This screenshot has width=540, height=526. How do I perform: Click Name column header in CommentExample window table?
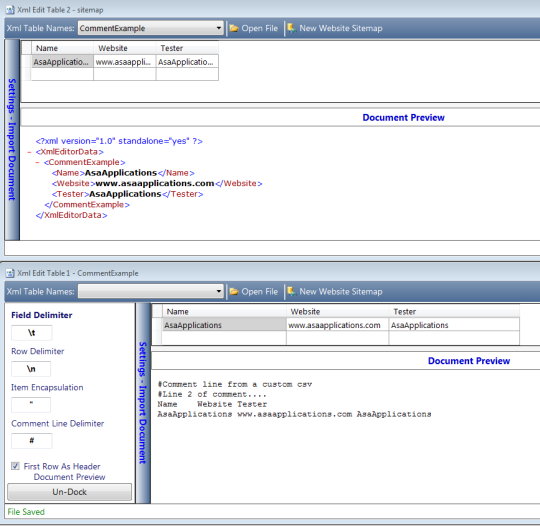(224, 312)
